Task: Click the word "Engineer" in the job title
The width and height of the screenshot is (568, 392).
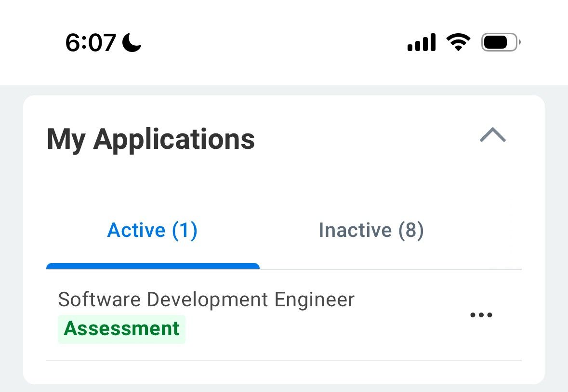Action: 314,300
